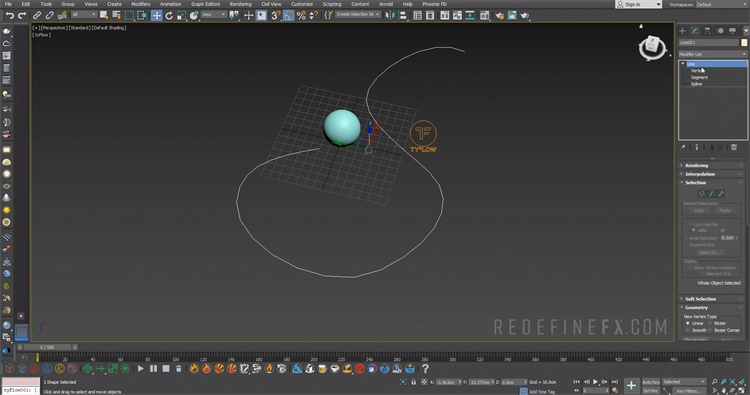Open Create Selection Set dropdown
The height and width of the screenshot is (395, 750).
tap(357, 14)
